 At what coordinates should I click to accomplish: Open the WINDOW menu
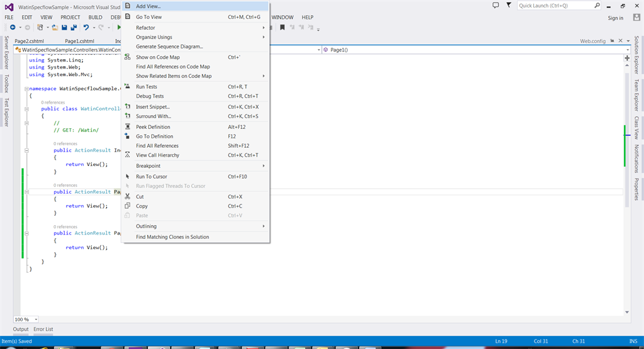[282, 17]
